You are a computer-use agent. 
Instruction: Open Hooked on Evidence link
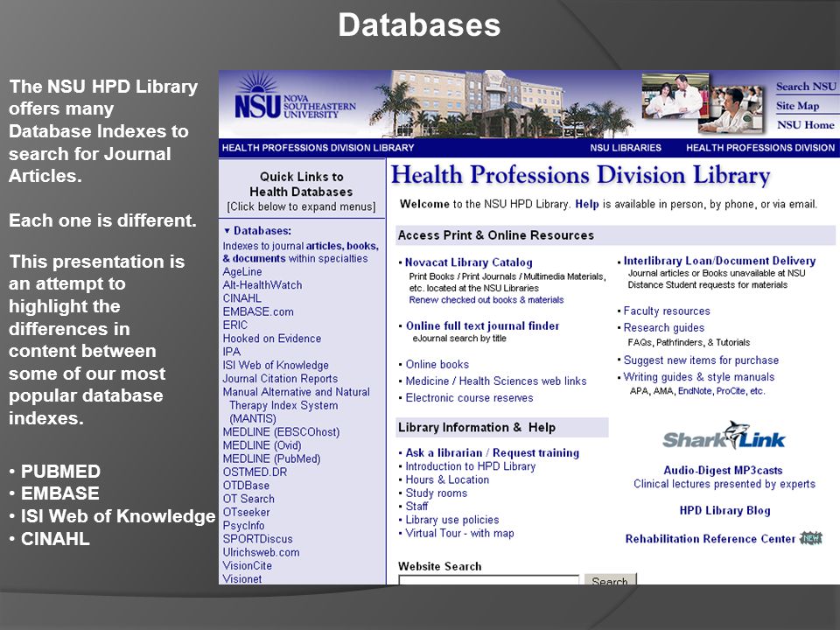coord(272,339)
